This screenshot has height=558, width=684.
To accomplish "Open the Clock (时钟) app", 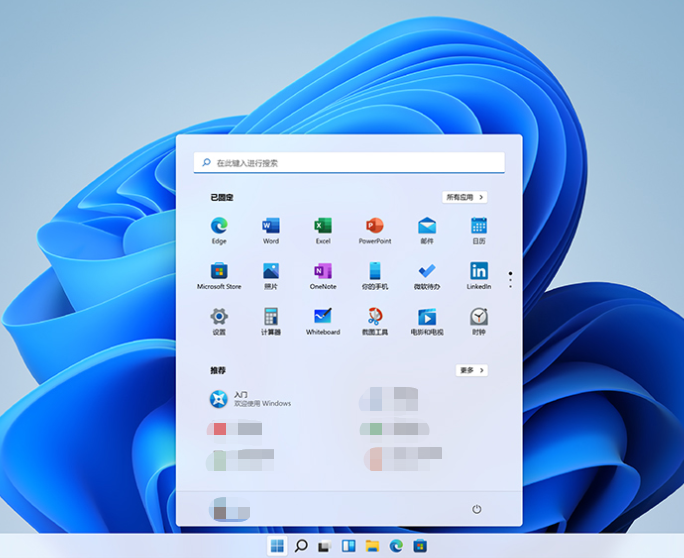I will coord(479,322).
